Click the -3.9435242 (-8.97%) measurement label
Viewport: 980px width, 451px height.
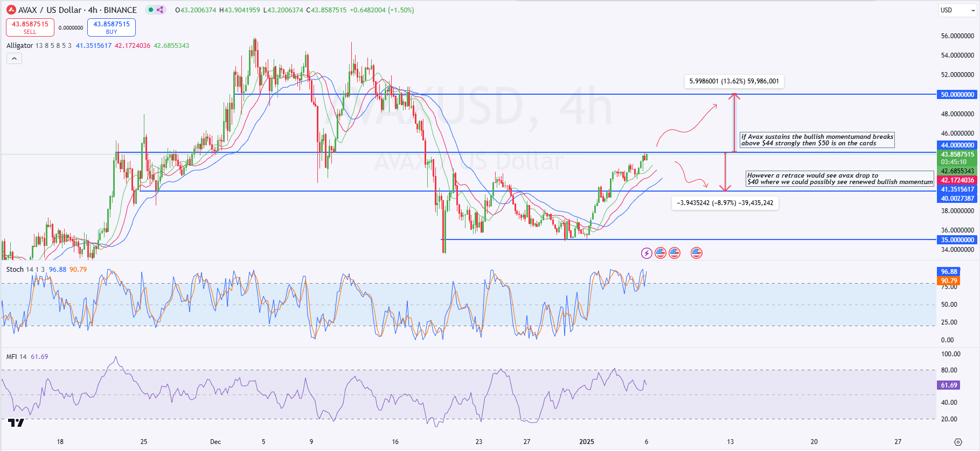(x=725, y=203)
